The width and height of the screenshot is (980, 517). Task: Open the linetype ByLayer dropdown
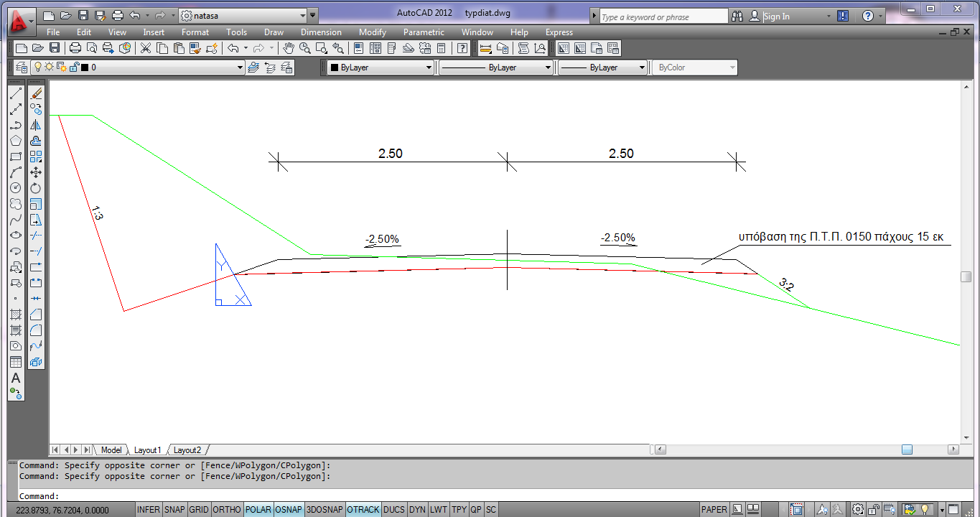coord(549,67)
